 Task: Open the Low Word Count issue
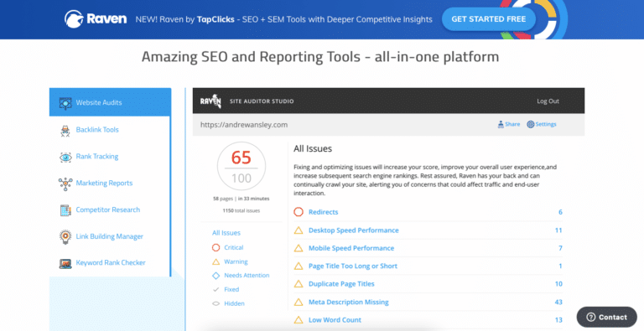[335, 320]
